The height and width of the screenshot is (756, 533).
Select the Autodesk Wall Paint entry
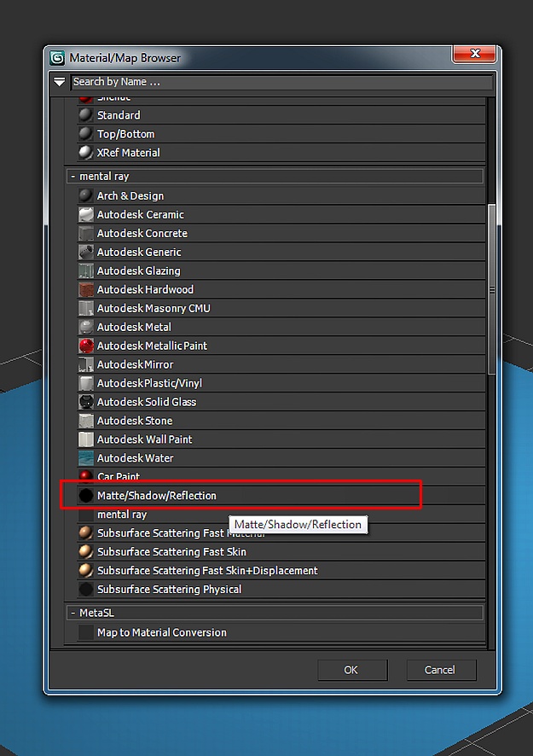281,439
